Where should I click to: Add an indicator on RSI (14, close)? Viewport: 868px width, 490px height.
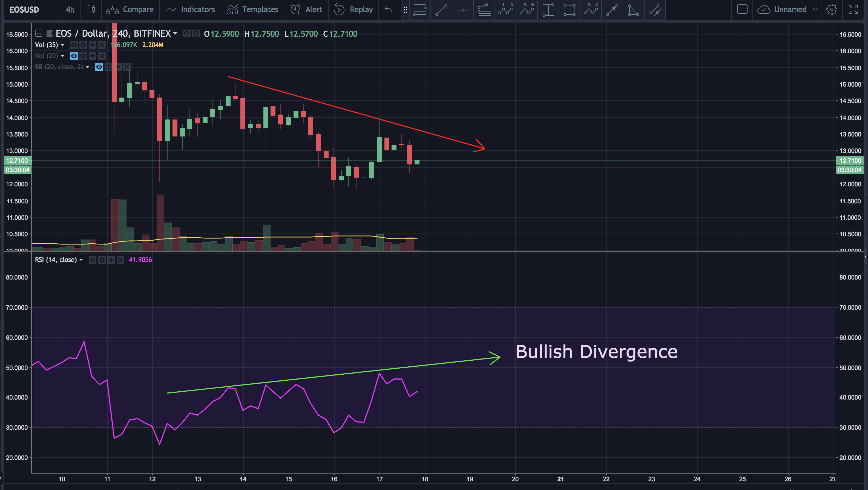click(111, 260)
